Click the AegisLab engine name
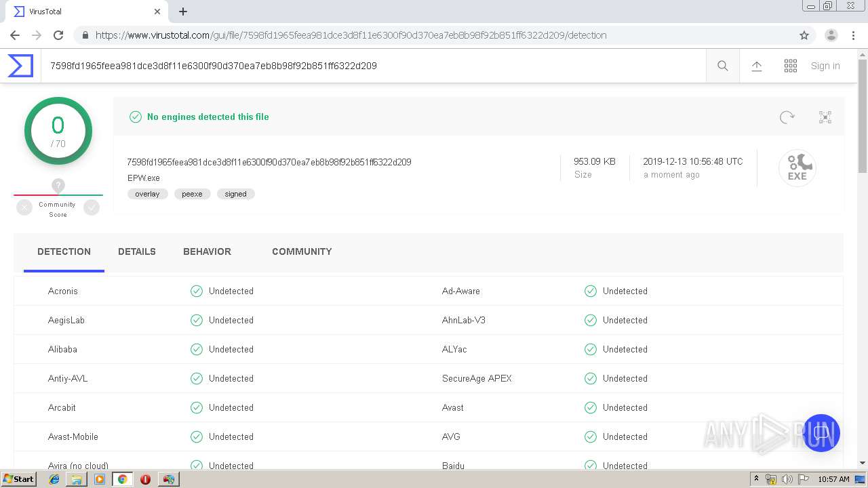The image size is (868, 488). click(x=66, y=320)
